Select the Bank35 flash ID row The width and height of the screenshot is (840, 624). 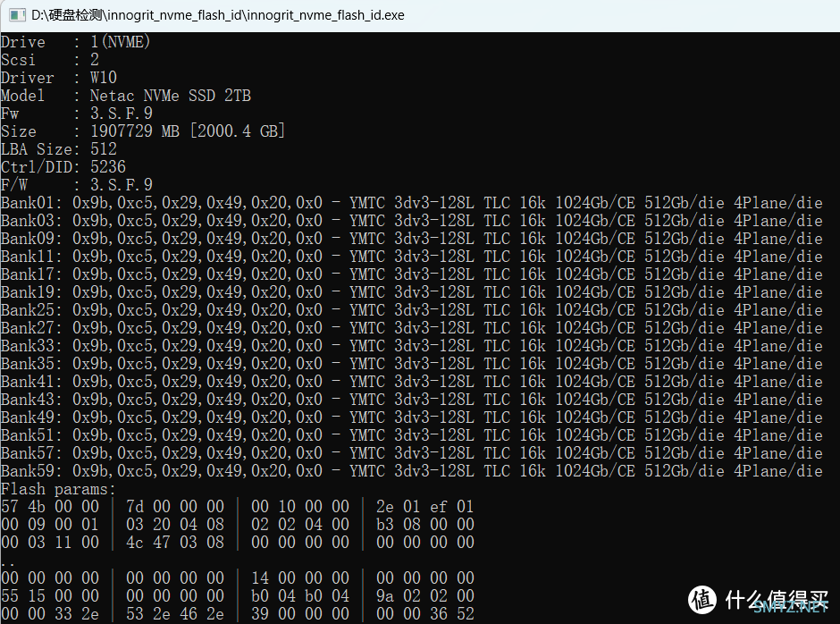(x=411, y=364)
